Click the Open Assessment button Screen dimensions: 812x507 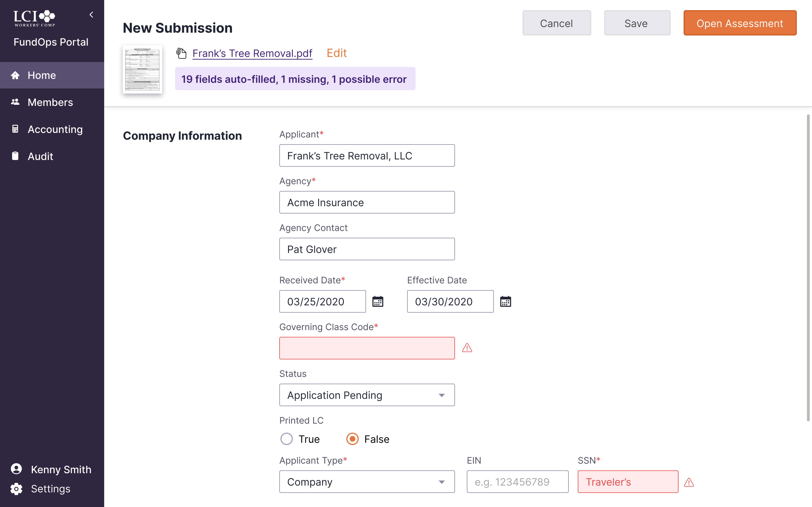click(740, 23)
